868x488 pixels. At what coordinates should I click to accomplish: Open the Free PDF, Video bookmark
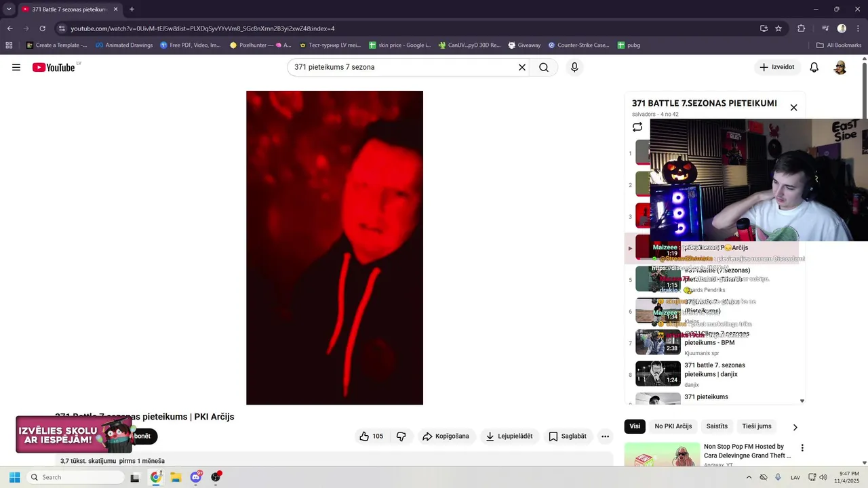(191, 45)
